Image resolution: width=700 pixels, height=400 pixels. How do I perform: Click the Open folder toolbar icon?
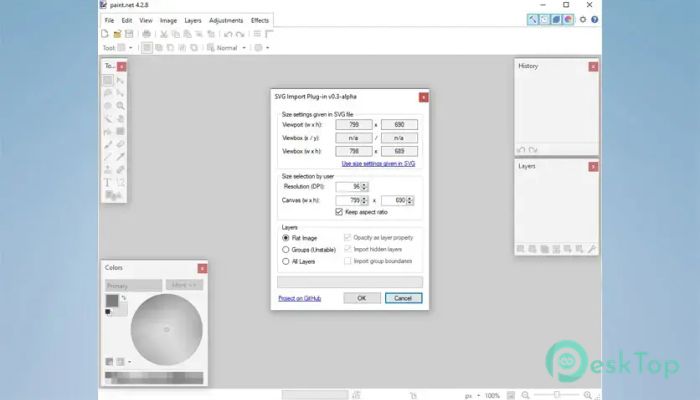tap(117, 34)
